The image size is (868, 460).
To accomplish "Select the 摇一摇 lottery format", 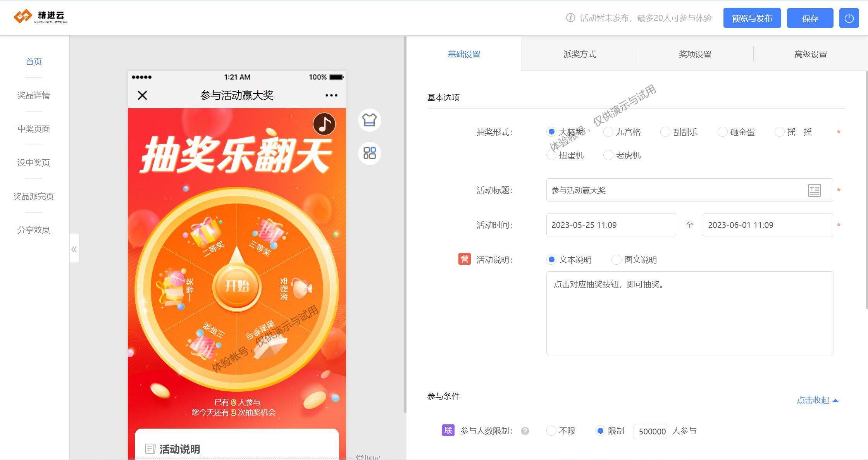I will click(x=779, y=132).
